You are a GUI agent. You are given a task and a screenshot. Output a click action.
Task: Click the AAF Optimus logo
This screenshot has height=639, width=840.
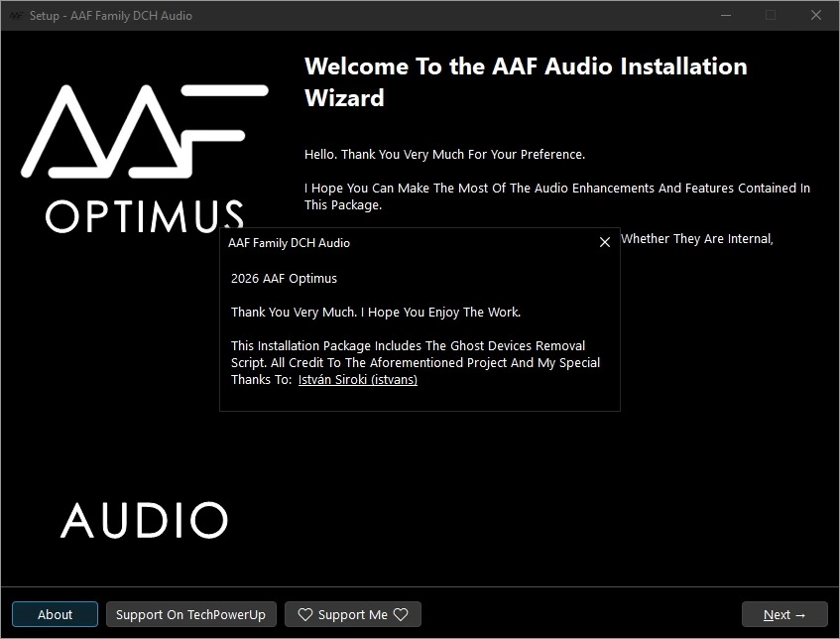coord(144,159)
